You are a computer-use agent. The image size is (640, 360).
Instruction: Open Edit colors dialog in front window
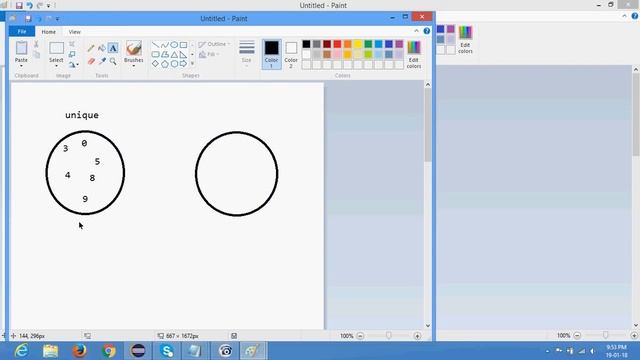pos(413,54)
